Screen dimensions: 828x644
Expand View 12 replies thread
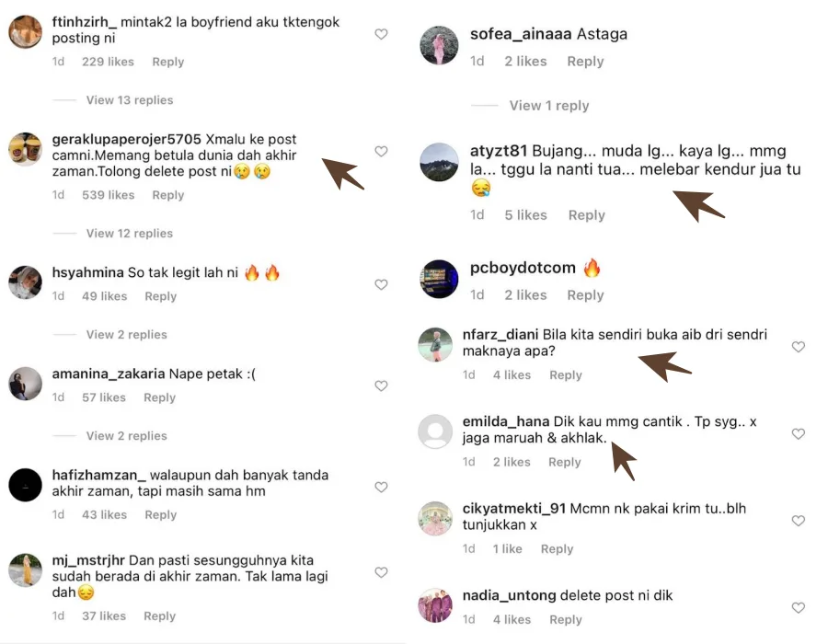tap(130, 234)
